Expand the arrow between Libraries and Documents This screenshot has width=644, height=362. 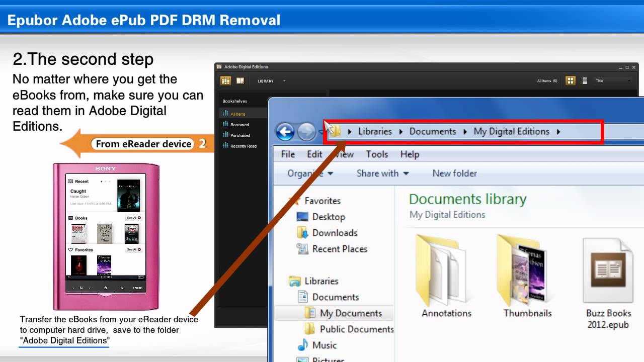coord(401,132)
